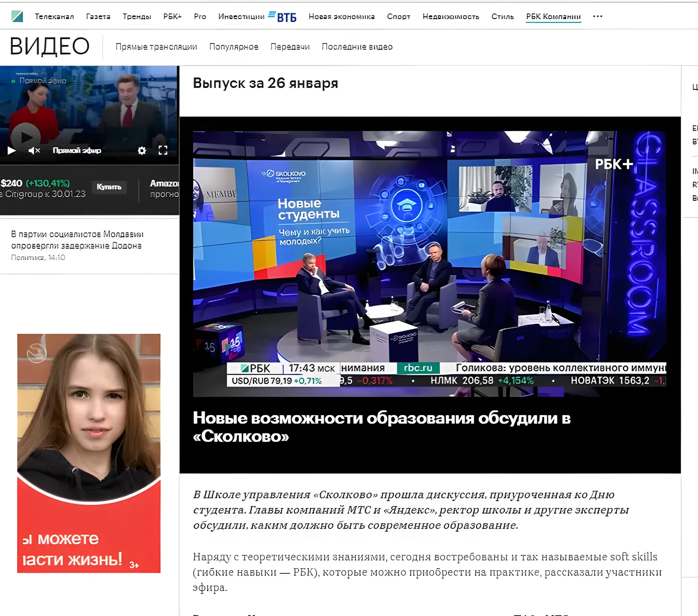Play the live broadcast in mini player
This screenshot has height=616, width=698.
click(x=11, y=151)
